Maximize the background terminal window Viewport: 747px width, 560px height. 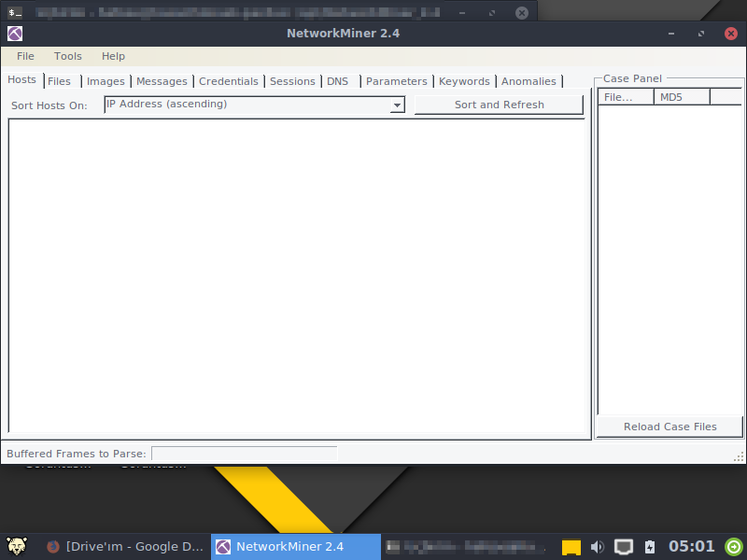tap(492, 13)
